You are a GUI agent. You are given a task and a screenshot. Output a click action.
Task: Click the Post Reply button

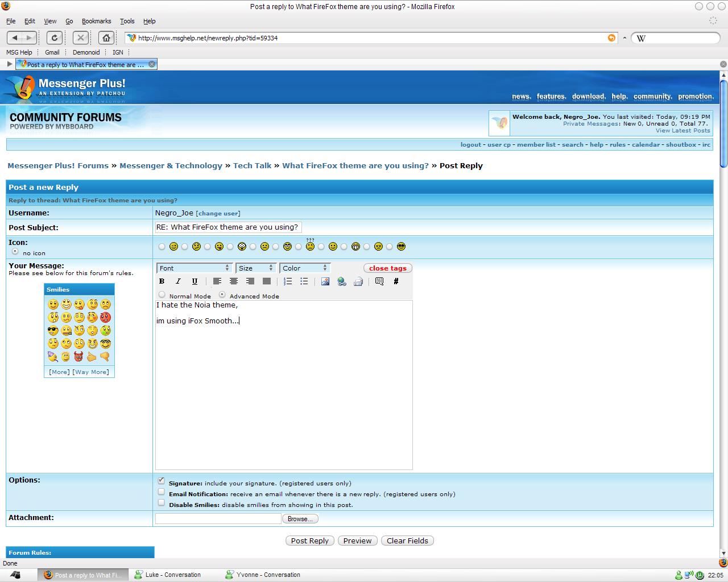coord(309,541)
